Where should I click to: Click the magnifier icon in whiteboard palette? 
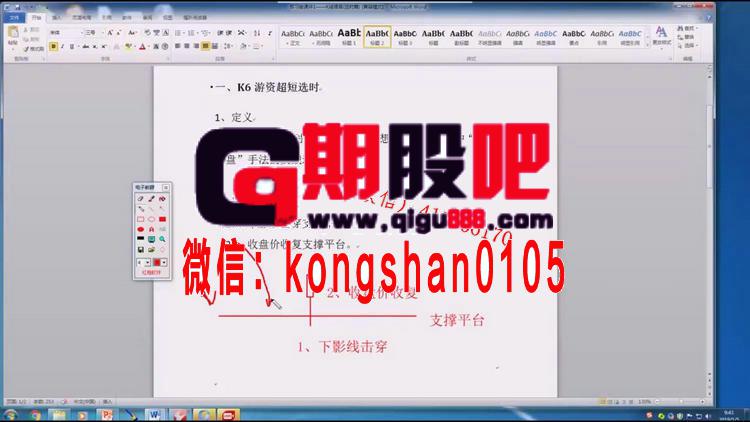coord(162,239)
